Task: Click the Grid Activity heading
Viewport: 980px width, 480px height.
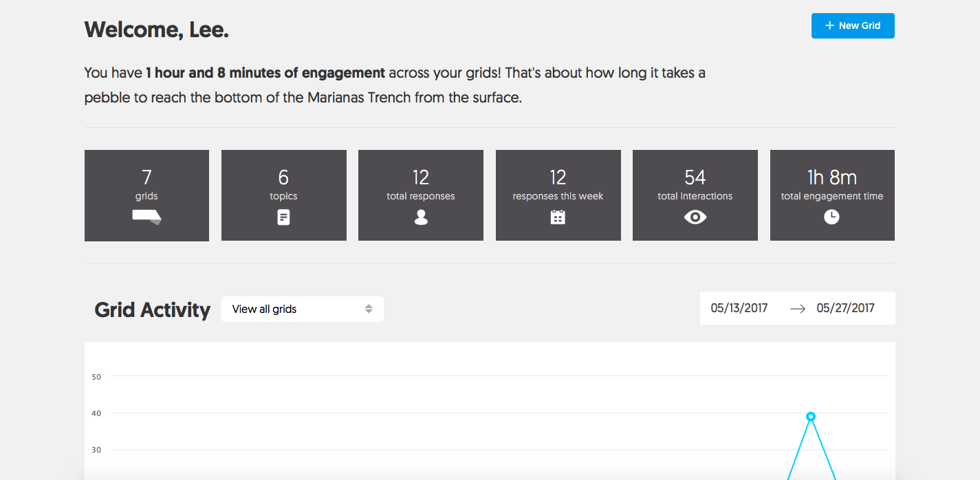Action: 152,309
